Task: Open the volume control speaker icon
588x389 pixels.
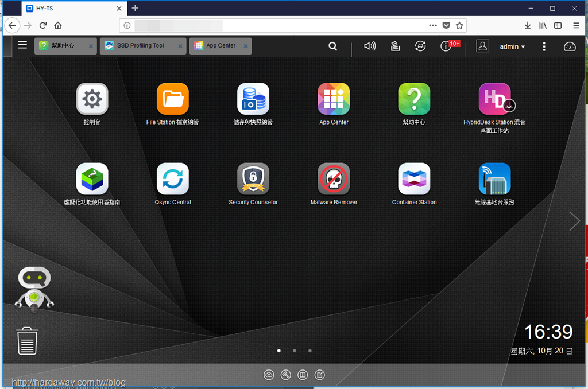Action: [x=370, y=46]
